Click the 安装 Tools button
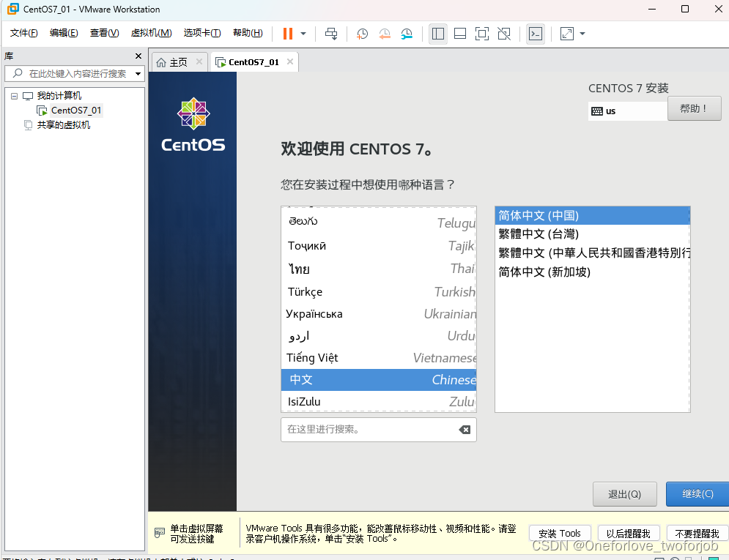 (x=560, y=533)
